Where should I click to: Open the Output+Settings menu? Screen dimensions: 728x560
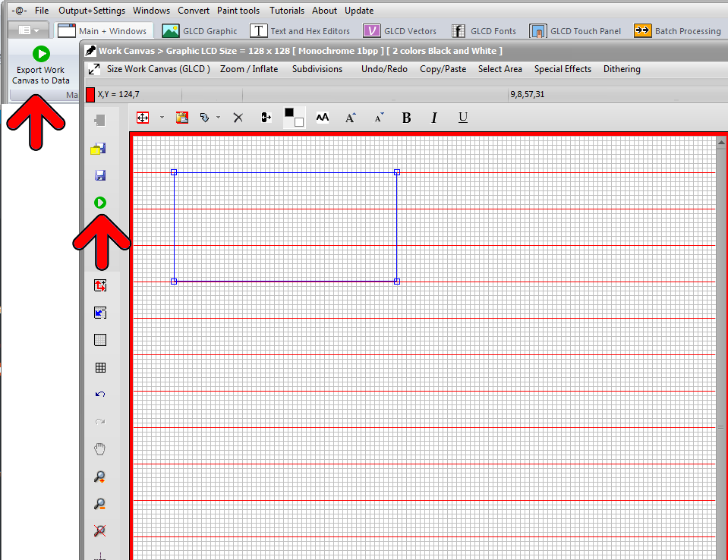tap(92, 10)
